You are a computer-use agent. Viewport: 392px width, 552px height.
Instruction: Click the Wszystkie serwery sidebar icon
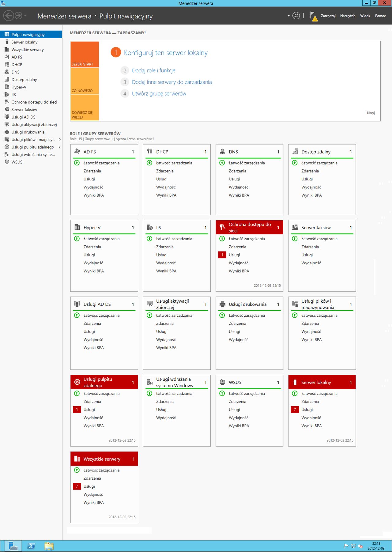(x=7, y=49)
